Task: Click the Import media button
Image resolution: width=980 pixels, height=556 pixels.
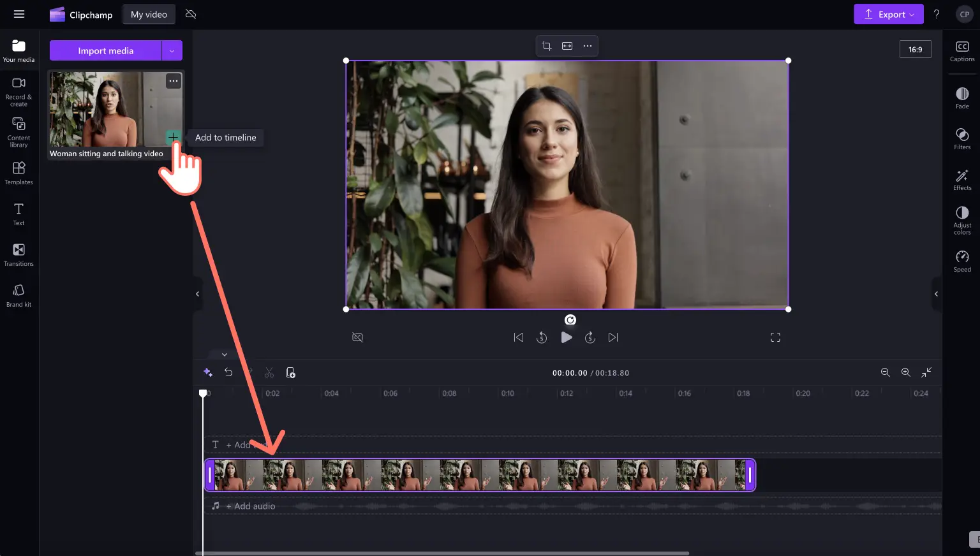Action: point(105,50)
